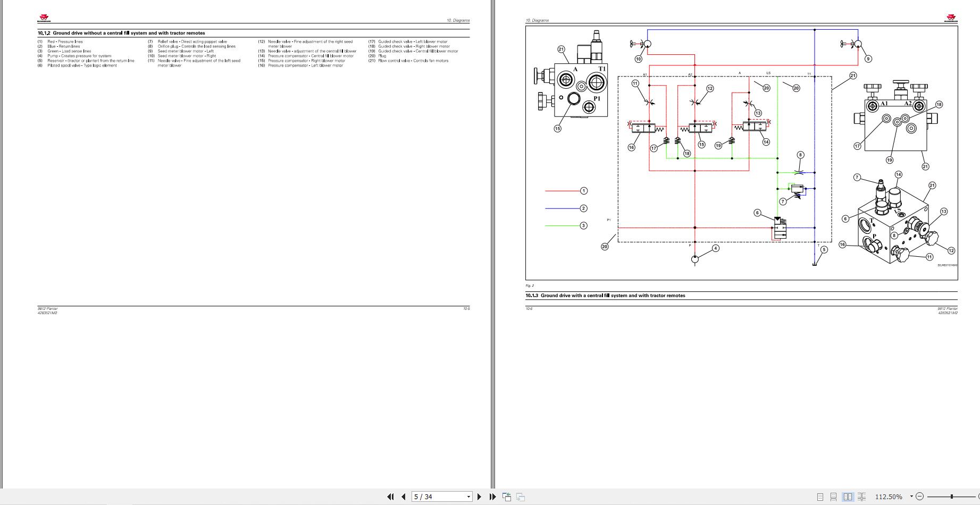Select continuous facing pages layout
This screenshot has height=505, width=980.
(x=861, y=496)
